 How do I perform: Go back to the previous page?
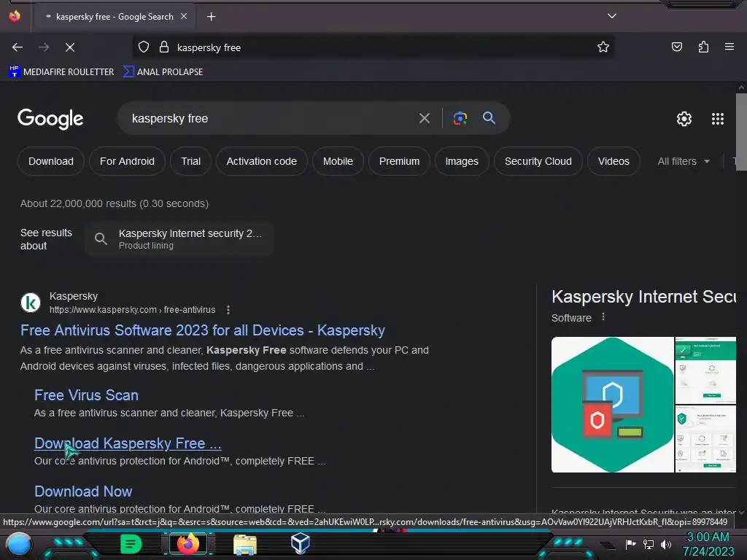pos(18,47)
